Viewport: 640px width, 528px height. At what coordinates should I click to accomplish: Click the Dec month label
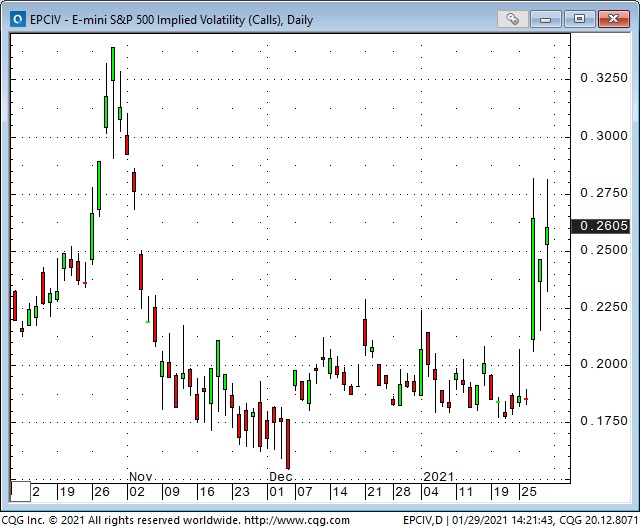click(280, 477)
